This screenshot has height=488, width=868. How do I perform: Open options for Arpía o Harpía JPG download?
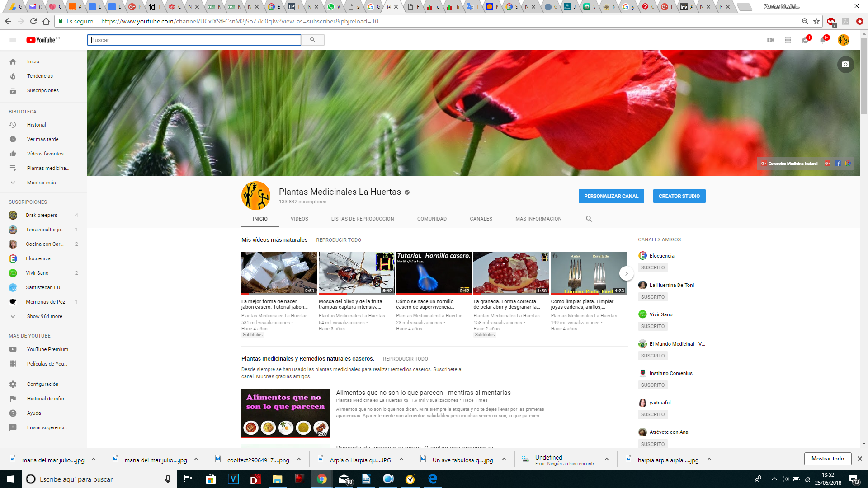(401, 460)
